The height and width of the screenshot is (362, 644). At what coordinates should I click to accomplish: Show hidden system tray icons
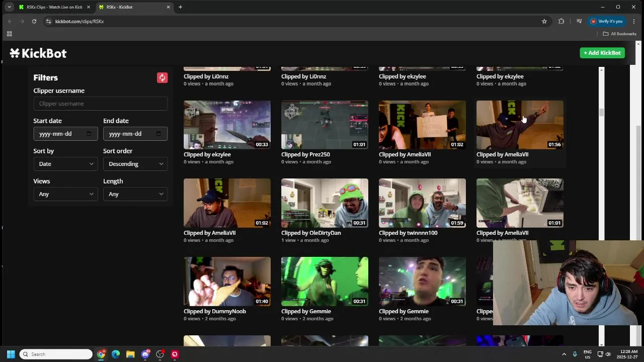click(564, 354)
